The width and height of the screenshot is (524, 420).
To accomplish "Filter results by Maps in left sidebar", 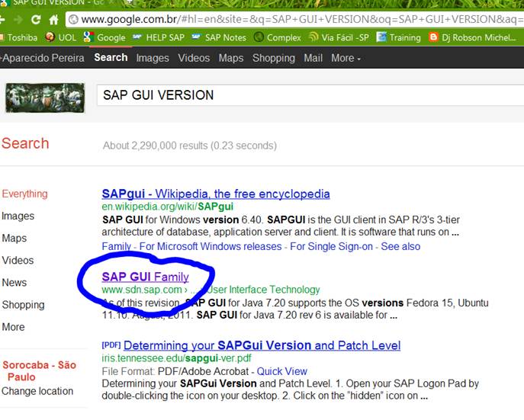I will coord(14,239).
